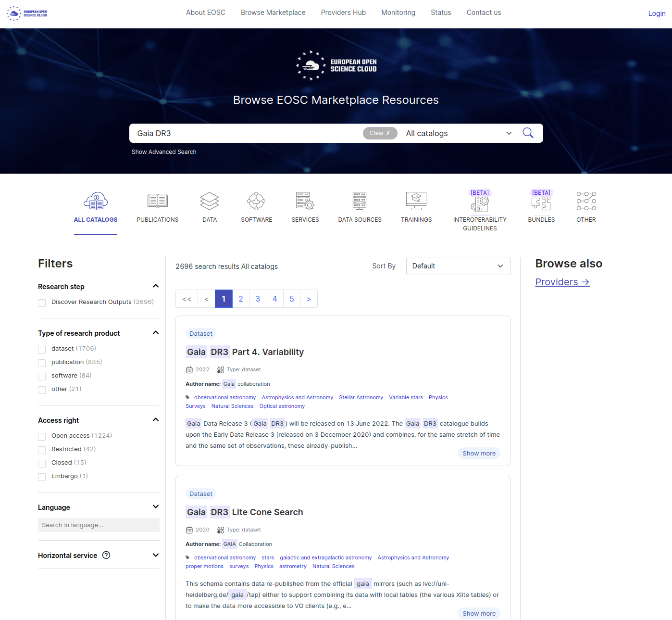The height and width of the screenshot is (620, 672).
Task: Go to results page 4
Action: [275, 299]
